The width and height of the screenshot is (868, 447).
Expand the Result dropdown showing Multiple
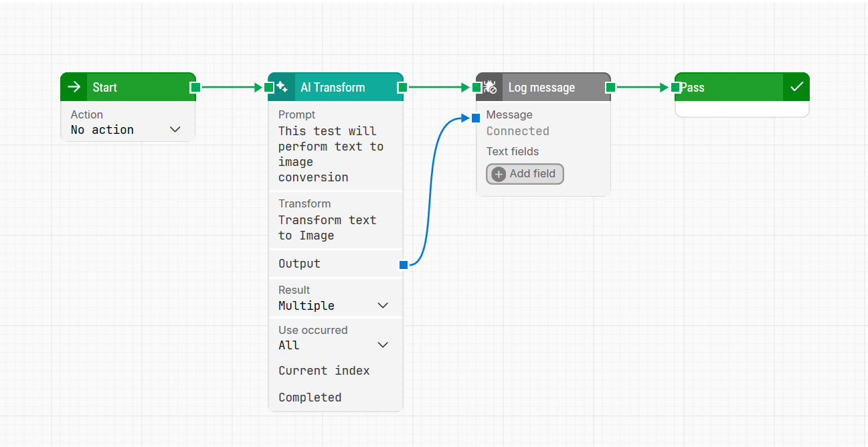[333, 306]
